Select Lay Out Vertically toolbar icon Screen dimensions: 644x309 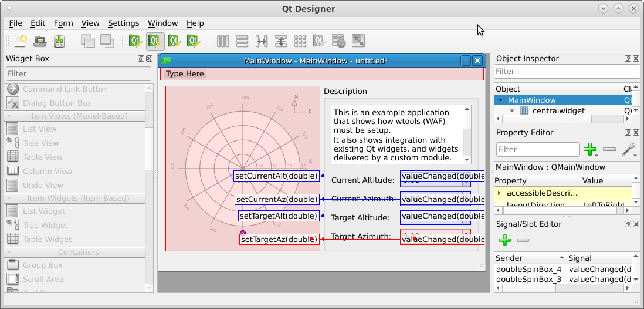(242, 41)
